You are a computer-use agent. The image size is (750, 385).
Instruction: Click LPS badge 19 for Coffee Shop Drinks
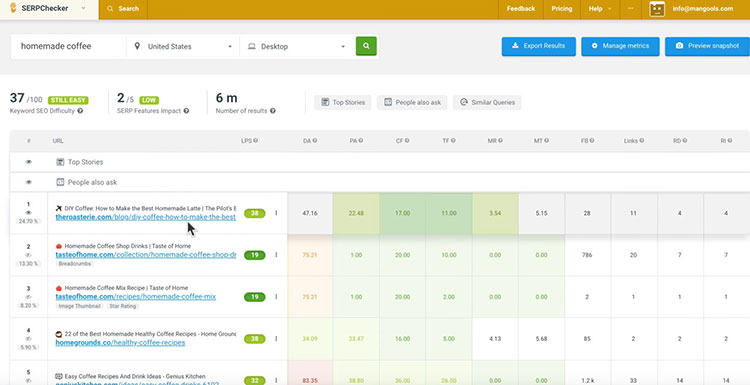tap(254, 255)
